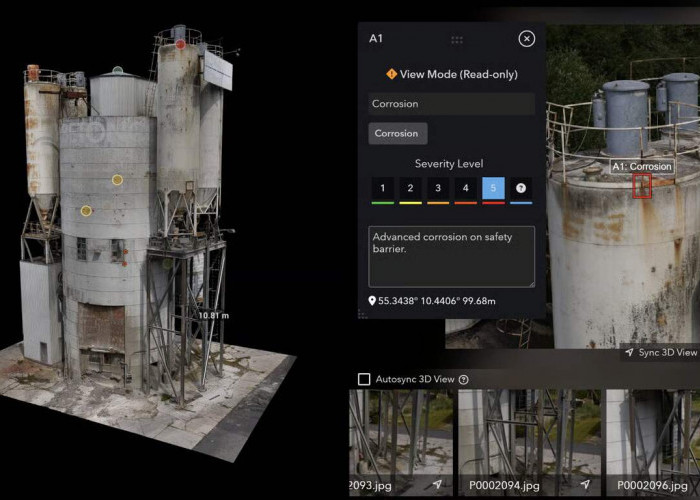Grab the A1 panel drag handle dots

point(457,40)
